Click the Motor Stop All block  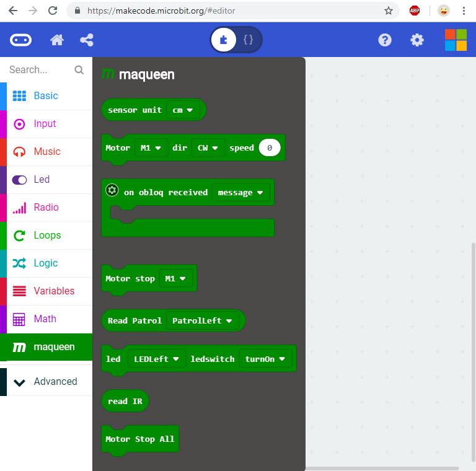[140, 439]
